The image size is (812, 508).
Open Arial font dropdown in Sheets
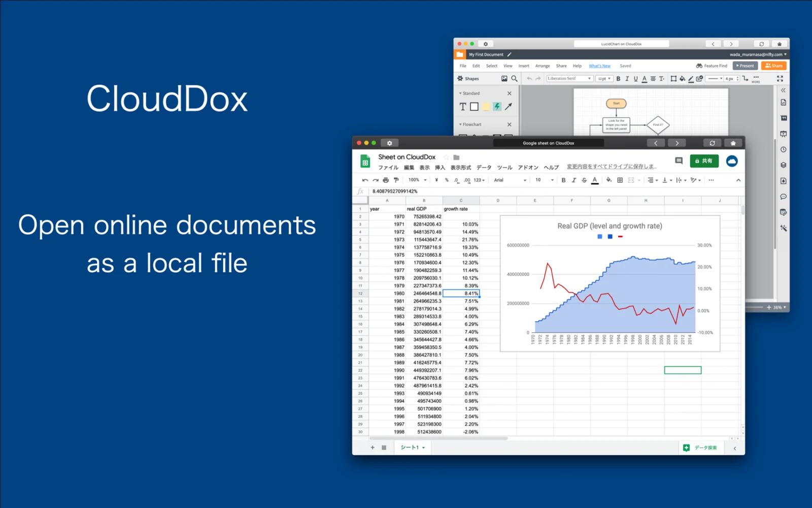(x=510, y=180)
